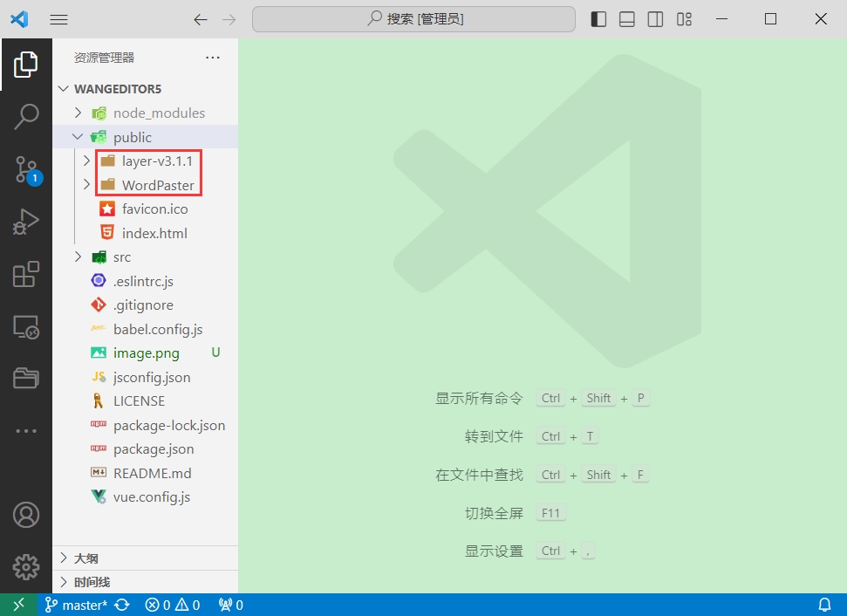Open the Extensions view
The width and height of the screenshot is (847, 616).
coord(26,274)
